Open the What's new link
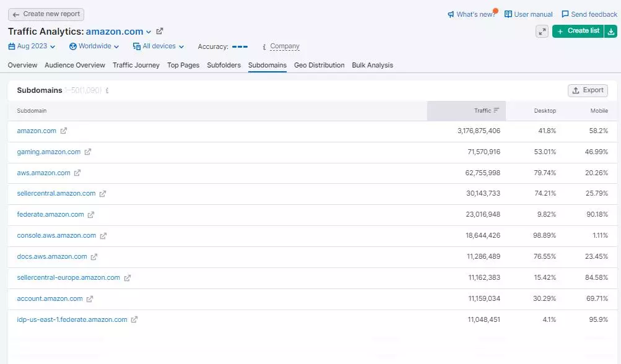This screenshot has height=364, width=621. (476, 14)
